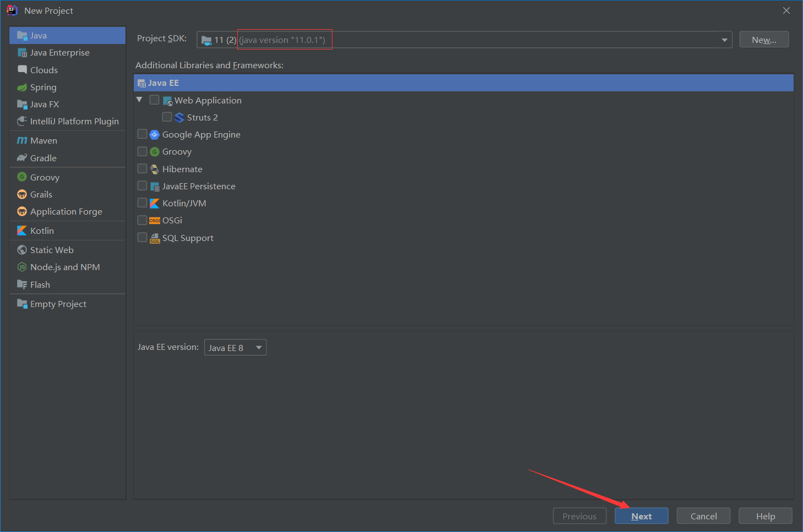Click the Struts 2 framework icon

pyautogui.click(x=179, y=117)
